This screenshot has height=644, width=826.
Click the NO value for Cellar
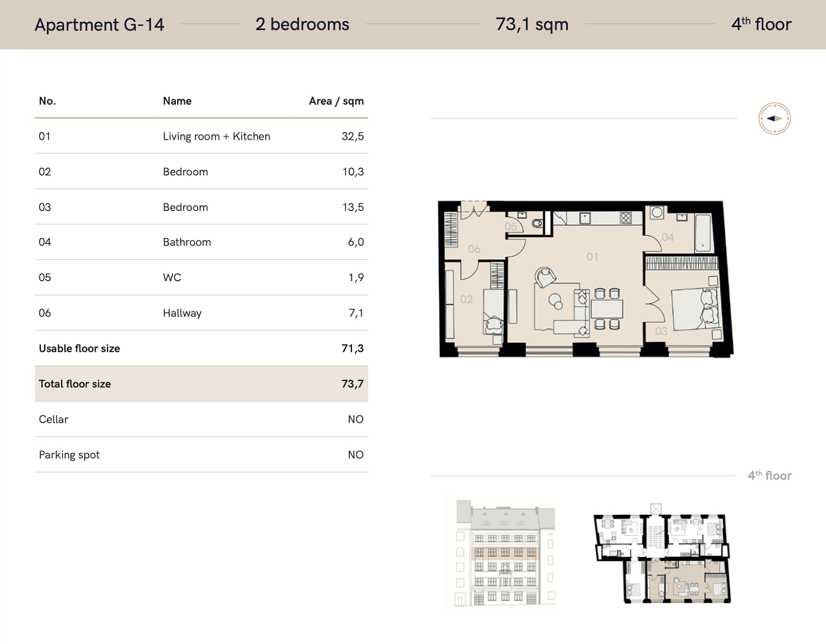355,420
